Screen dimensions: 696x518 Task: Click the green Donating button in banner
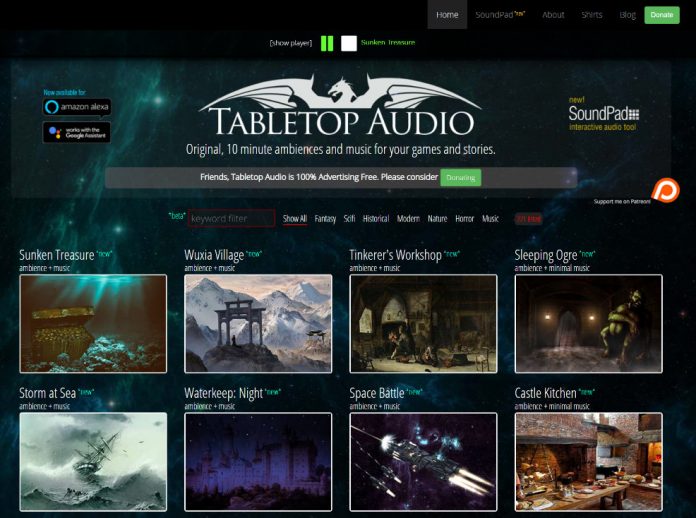tap(460, 178)
